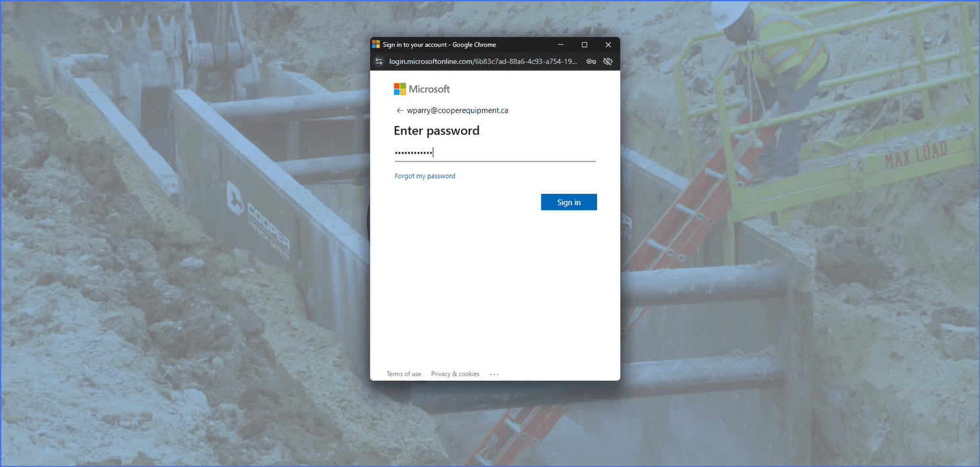Viewport: 980px width, 467px height.
Task: Open the Terms of use link
Action: (x=404, y=374)
